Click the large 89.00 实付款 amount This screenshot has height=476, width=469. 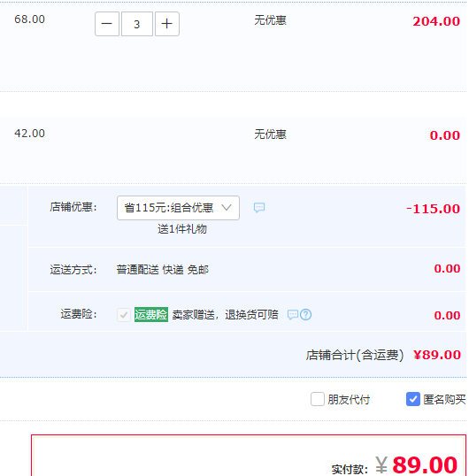[x=425, y=464]
